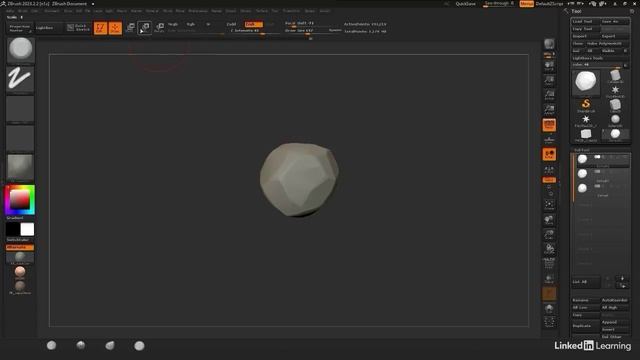Select the PM3D_Cube3D tool thumbnail
Viewport: 640px width, 360px height.
[586, 135]
